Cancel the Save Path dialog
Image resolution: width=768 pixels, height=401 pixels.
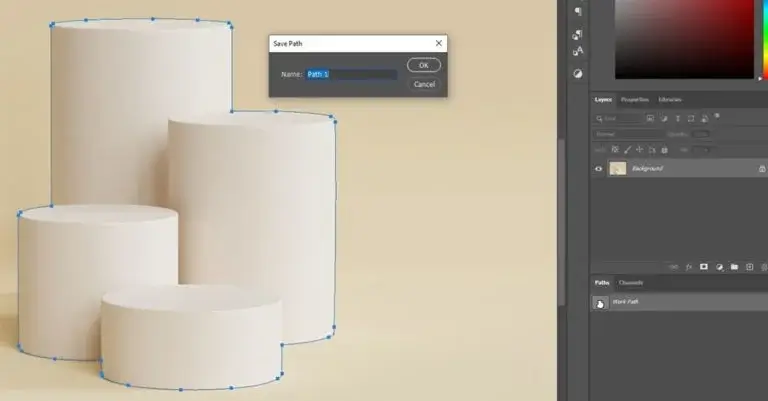(x=424, y=84)
